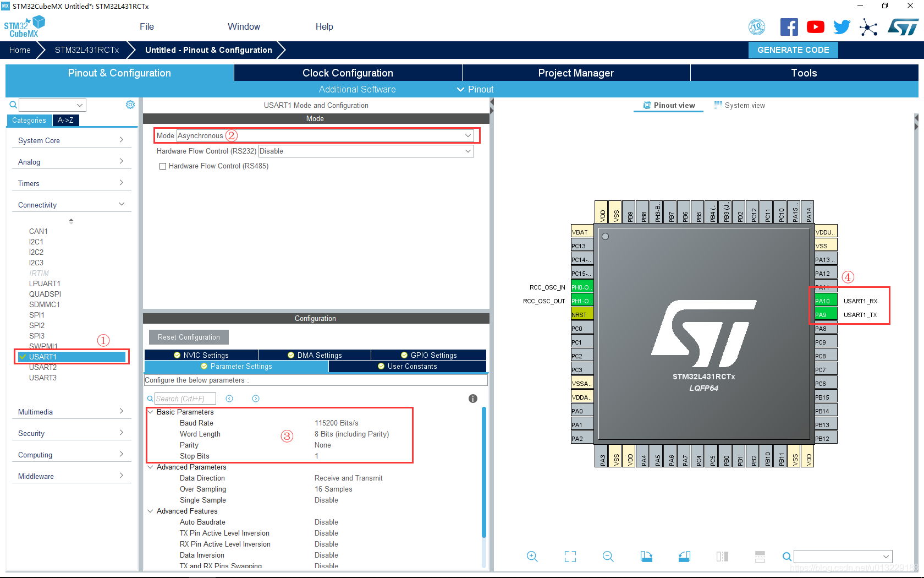Click the STM32L431RCTx breadcrumb
924x578 pixels.
click(87, 50)
